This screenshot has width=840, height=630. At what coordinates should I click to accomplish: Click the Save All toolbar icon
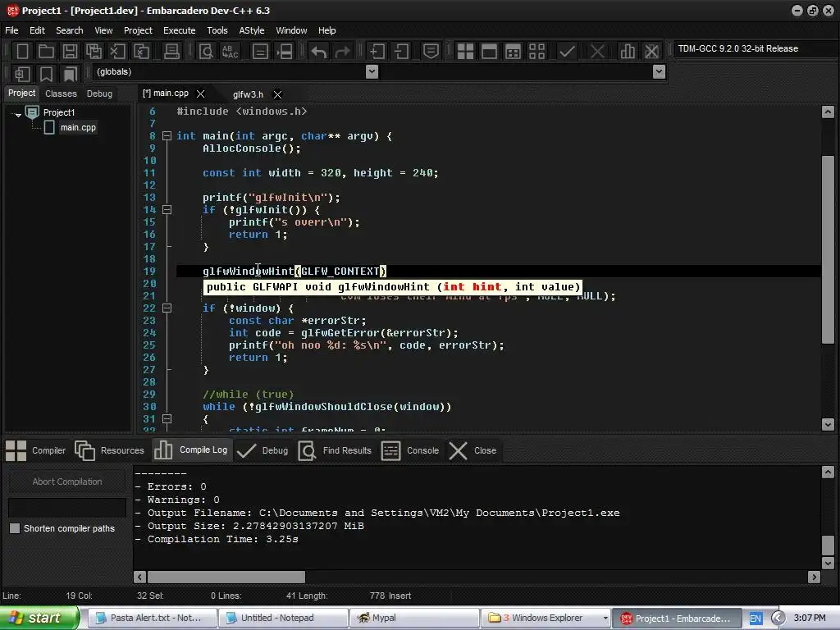[94, 52]
